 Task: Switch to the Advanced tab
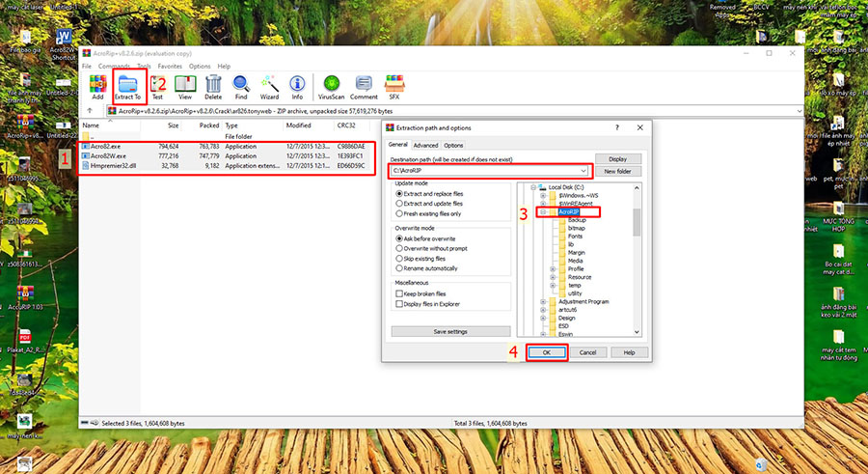(425, 145)
